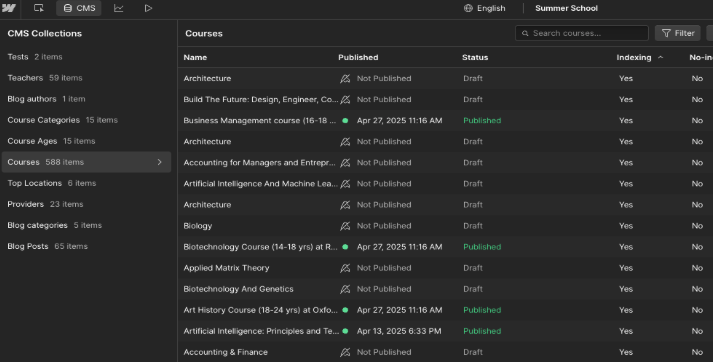Open the Providers collection
Screen dimensions: 713x362
coord(45,204)
